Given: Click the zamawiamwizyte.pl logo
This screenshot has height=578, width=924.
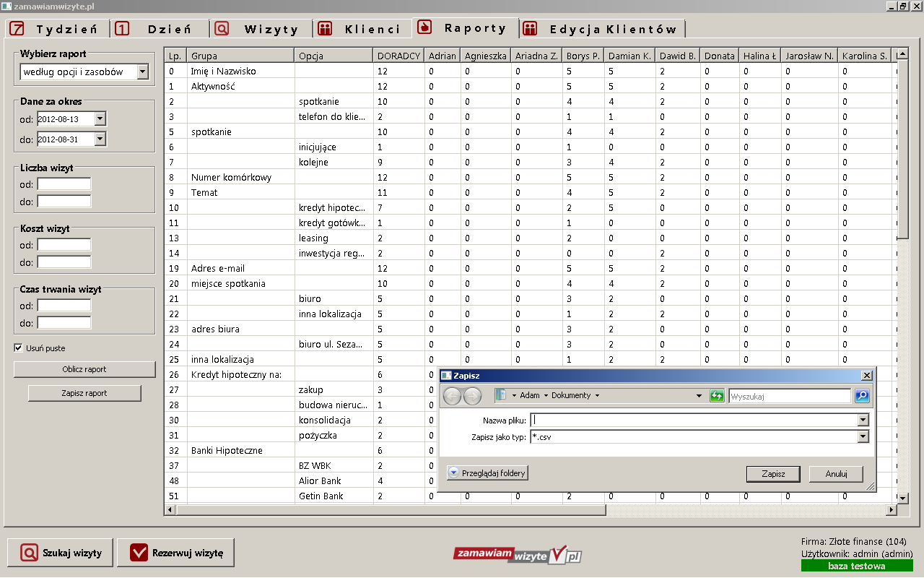Looking at the screenshot, I should [x=518, y=554].
